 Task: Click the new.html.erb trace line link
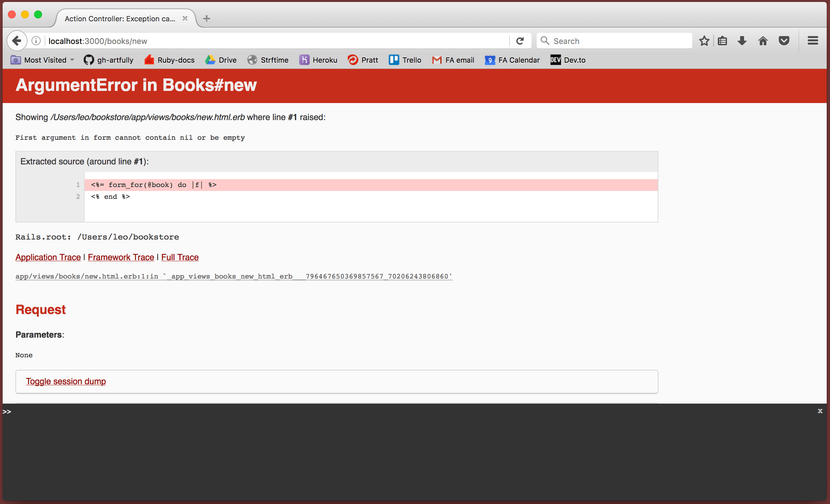click(x=234, y=276)
